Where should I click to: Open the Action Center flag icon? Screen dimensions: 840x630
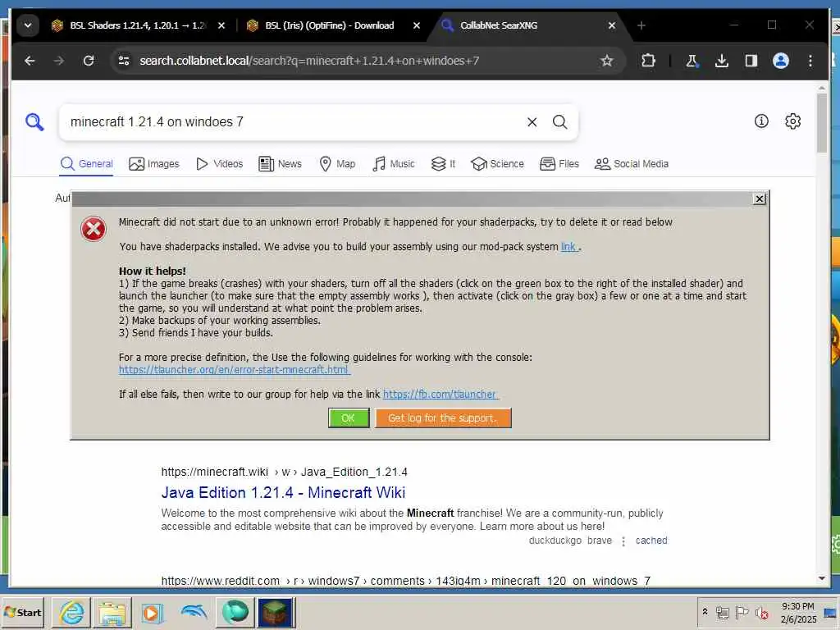pyautogui.click(x=742, y=612)
